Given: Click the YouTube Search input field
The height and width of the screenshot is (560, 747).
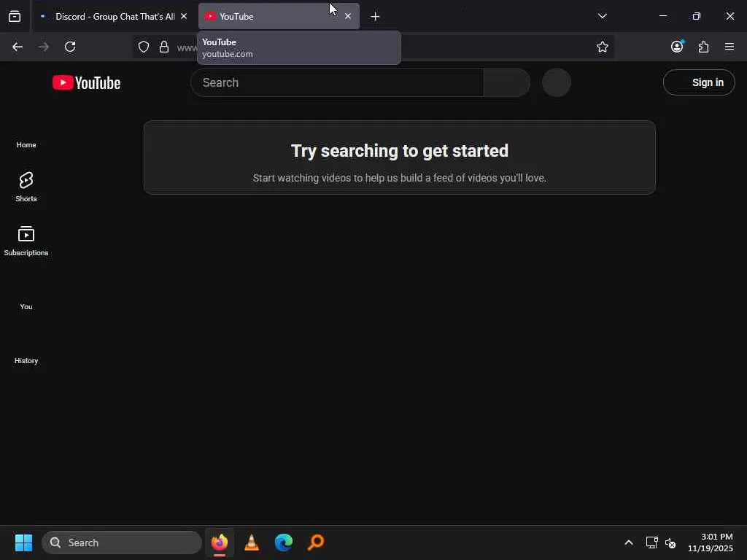Looking at the screenshot, I should pyautogui.click(x=337, y=82).
